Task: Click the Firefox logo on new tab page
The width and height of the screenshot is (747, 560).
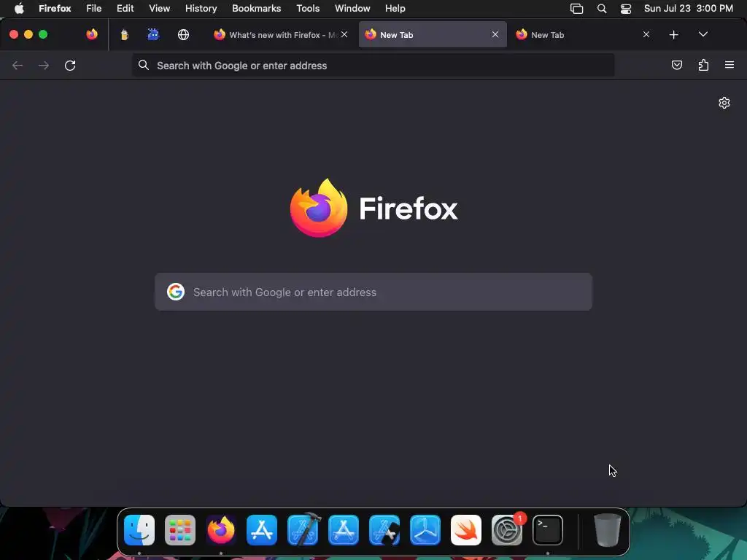Action: click(374, 208)
